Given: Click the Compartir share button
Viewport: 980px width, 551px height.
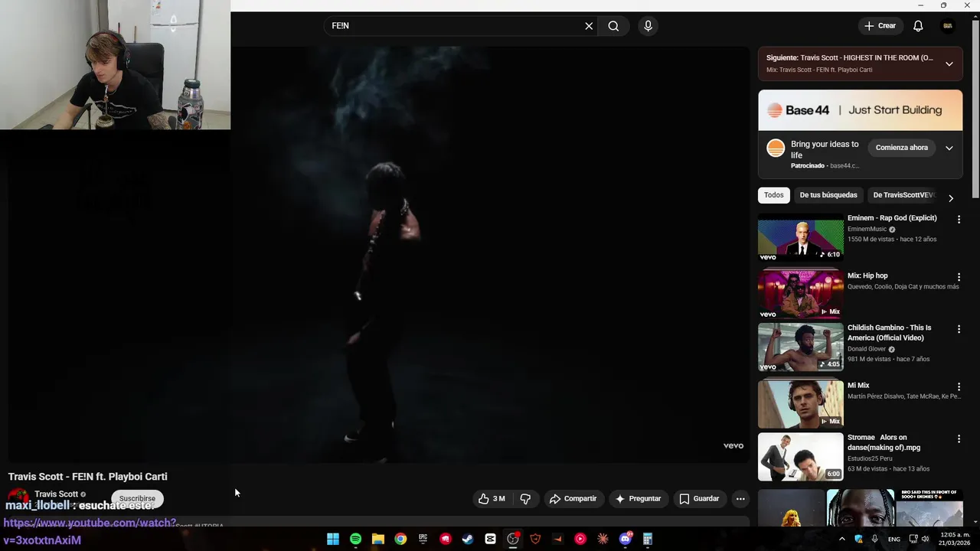Looking at the screenshot, I should pyautogui.click(x=573, y=499).
